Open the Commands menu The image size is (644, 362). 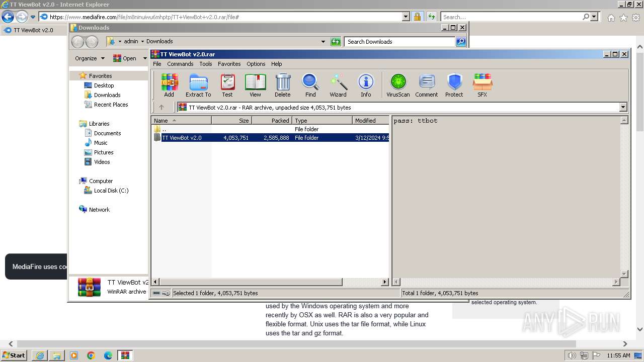(x=180, y=64)
